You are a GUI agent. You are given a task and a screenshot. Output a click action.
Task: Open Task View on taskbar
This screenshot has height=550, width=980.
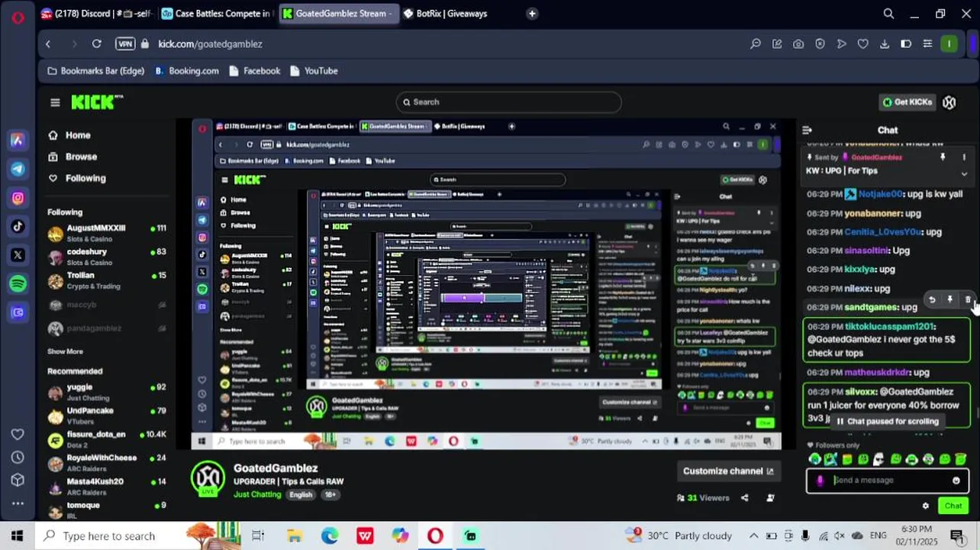pos(258,535)
